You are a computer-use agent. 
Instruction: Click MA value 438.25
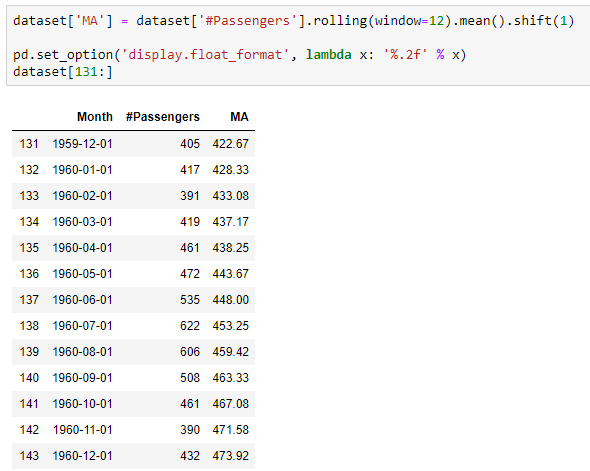[x=231, y=248]
